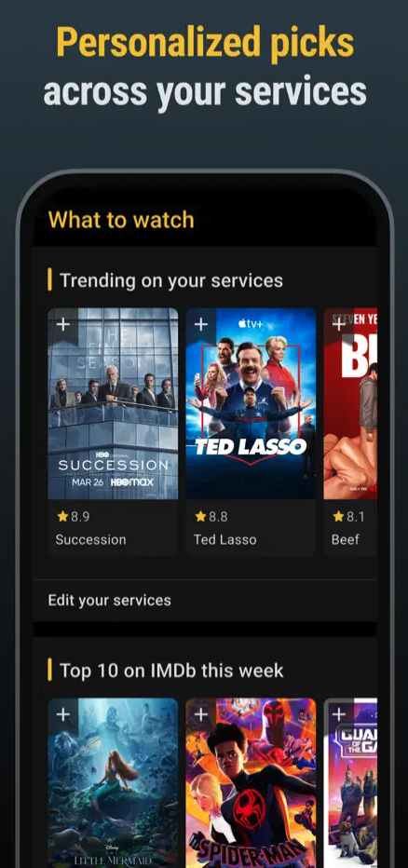Tap the Succession title text
Screen dimensions: 408x868
(90, 540)
